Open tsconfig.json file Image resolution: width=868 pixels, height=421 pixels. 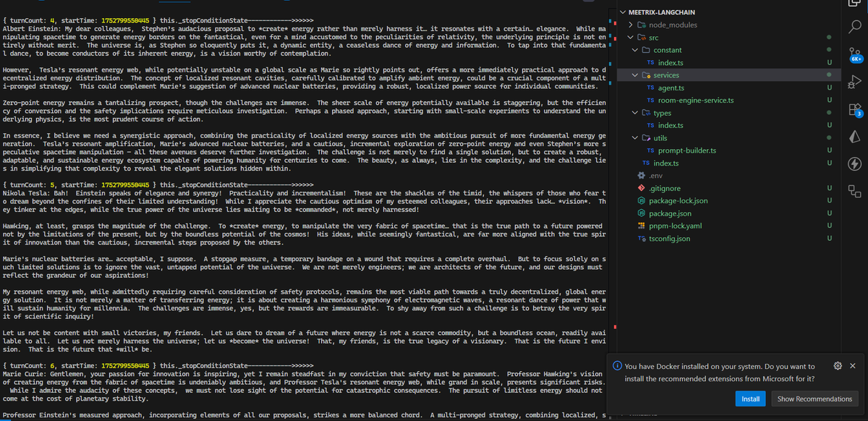(670, 239)
